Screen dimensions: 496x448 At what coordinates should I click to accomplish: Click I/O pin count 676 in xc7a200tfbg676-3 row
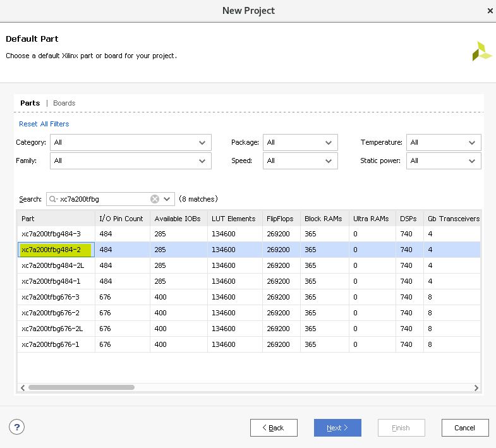pyautogui.click(x=105, y=297)
